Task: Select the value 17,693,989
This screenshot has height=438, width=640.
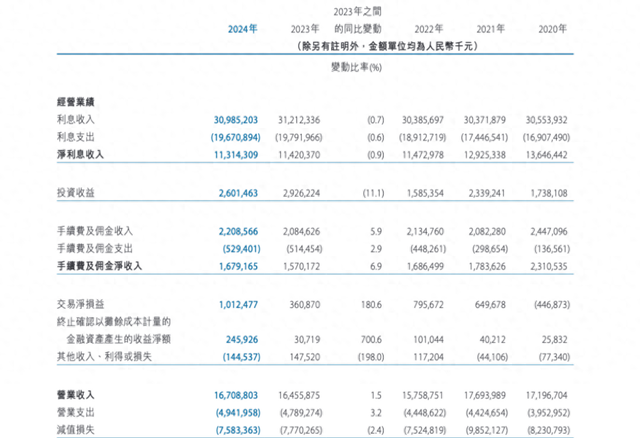Action: [x=484, y=396]
